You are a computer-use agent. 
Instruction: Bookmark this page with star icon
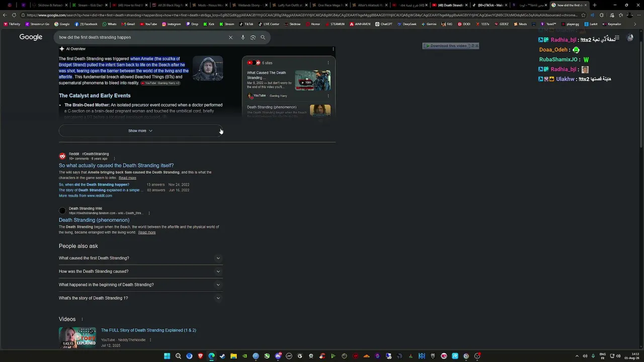(583, 15)
